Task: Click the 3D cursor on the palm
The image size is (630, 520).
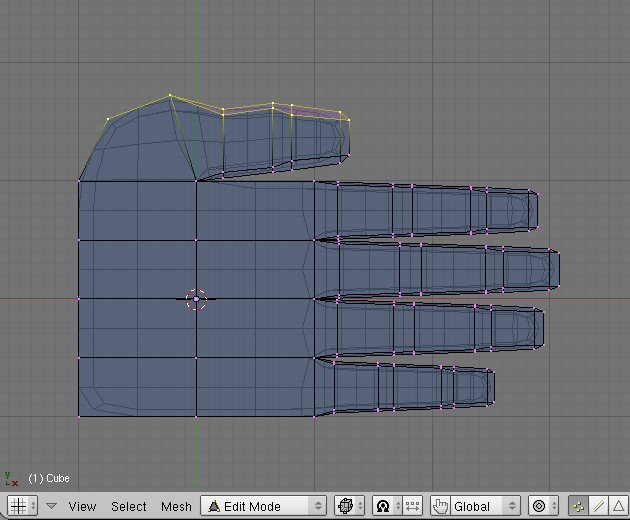Action: pos(196,299)
